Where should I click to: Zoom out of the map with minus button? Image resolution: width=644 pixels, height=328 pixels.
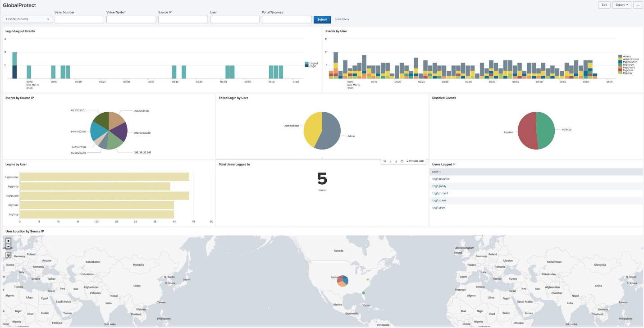coord(8,246)
